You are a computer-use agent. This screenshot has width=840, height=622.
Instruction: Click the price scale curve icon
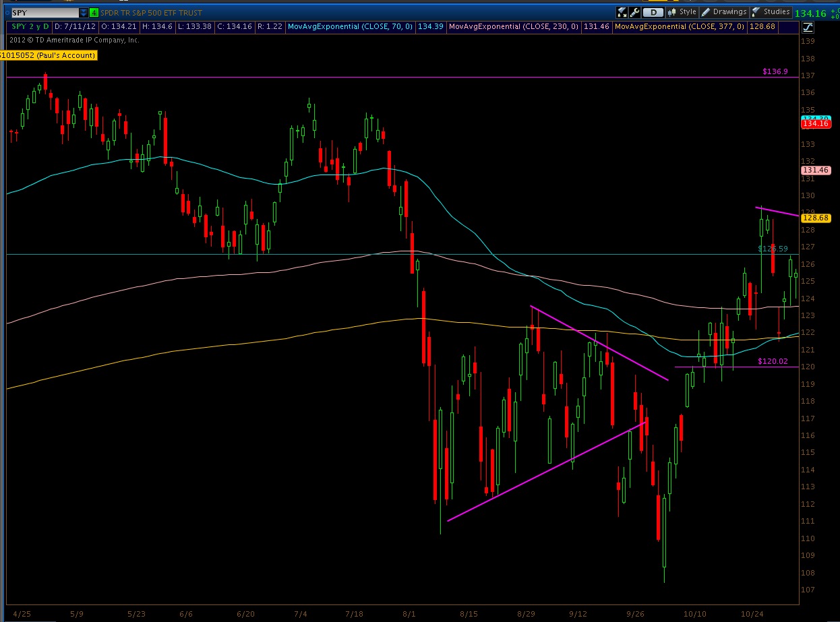pos(808,27)
